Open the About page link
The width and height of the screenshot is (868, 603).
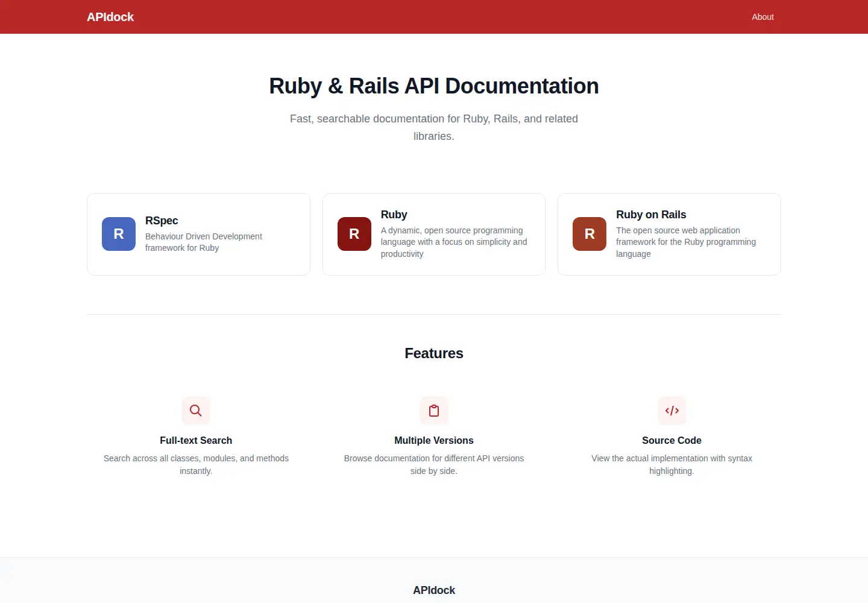[763, 17]
